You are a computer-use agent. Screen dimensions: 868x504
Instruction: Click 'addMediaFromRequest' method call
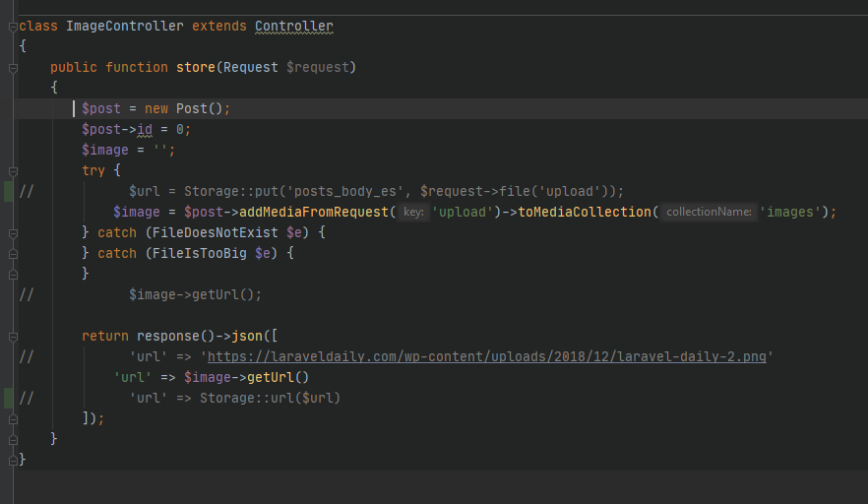tap(314, 212)
